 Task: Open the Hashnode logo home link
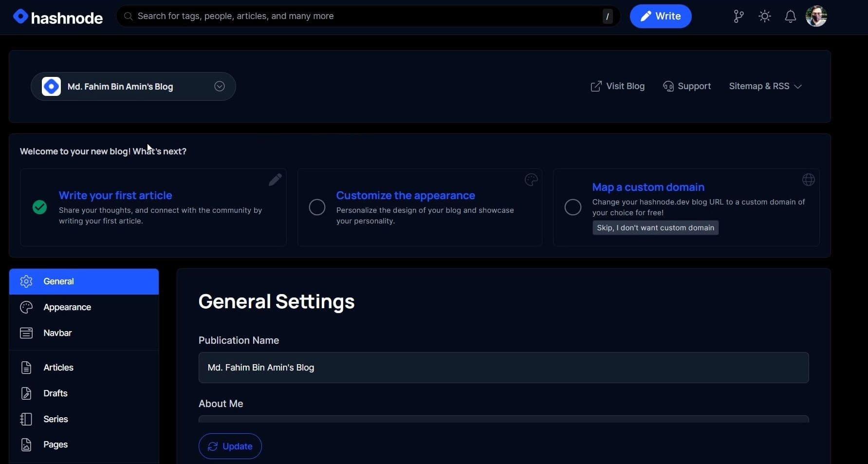[58, 17]
